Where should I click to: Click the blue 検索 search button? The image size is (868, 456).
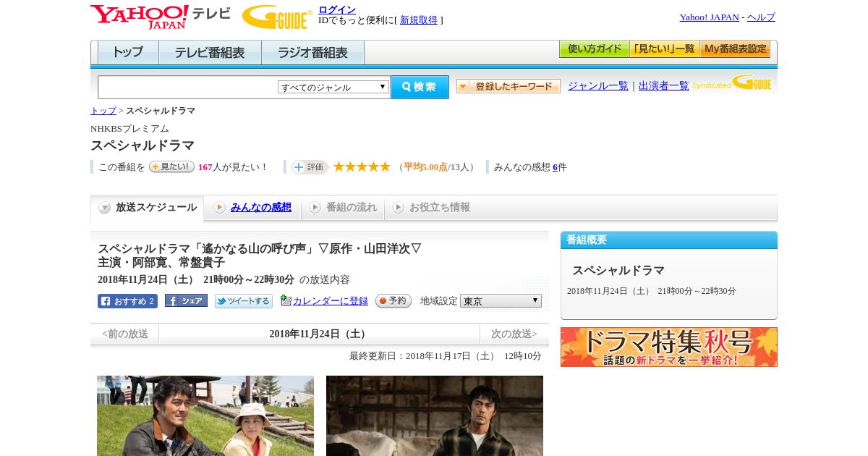point(420,87)
